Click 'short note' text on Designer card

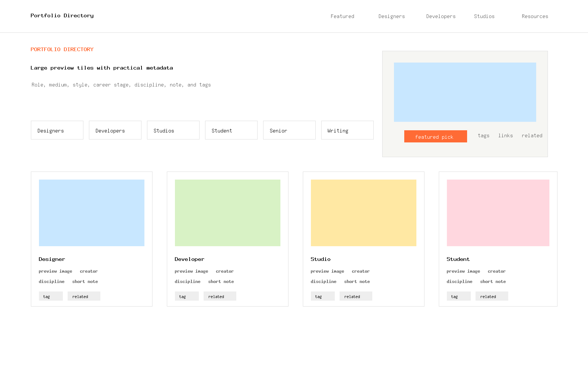click(x=85, y=282)
